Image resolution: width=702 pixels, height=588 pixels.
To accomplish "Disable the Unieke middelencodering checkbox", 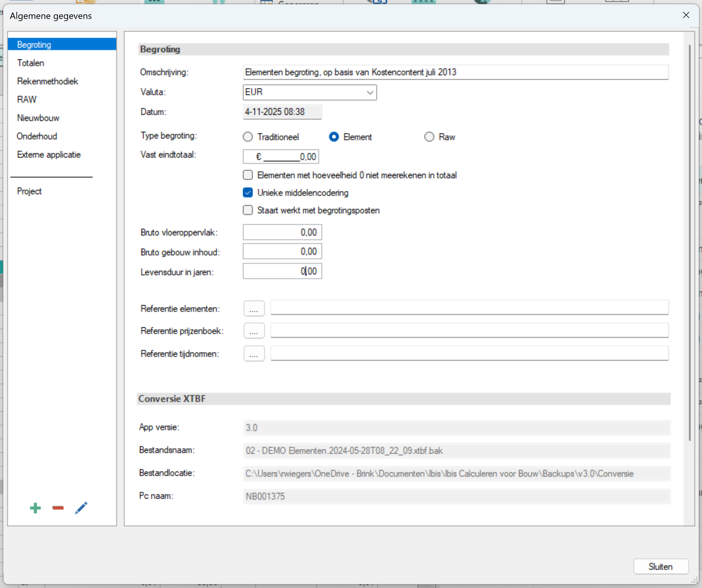I will pos(247,193).
